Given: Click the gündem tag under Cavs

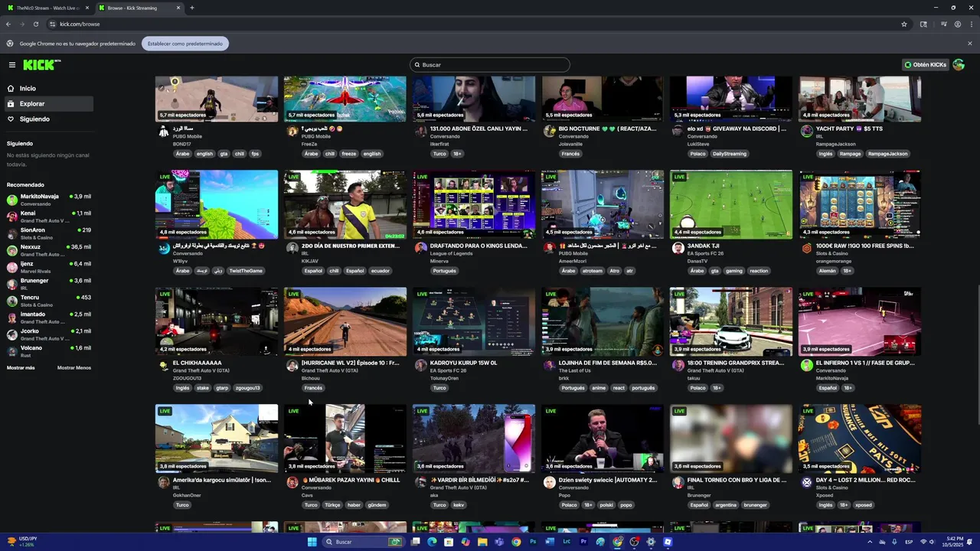Looking at the screenshot, I should click(377, 505).
